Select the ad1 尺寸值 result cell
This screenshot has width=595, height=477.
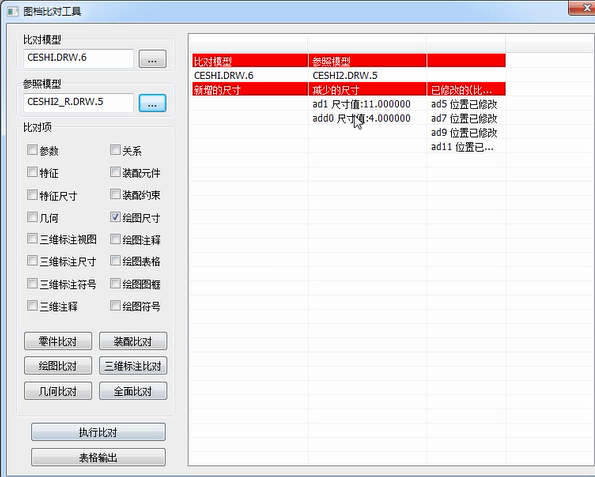[367, 104]
